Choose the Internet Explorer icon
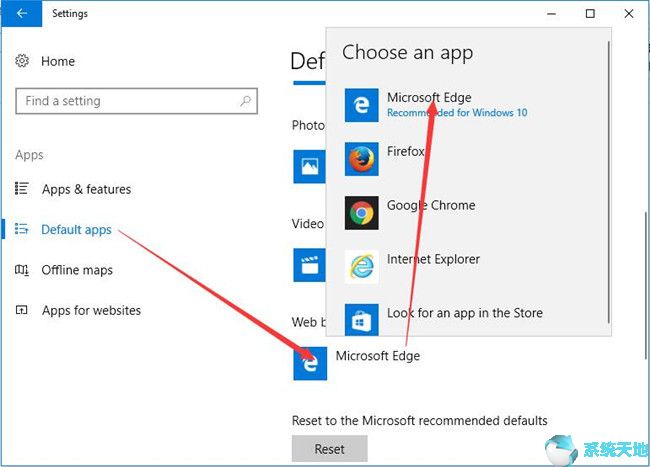650x467 pixels. [x=361, y=267]
